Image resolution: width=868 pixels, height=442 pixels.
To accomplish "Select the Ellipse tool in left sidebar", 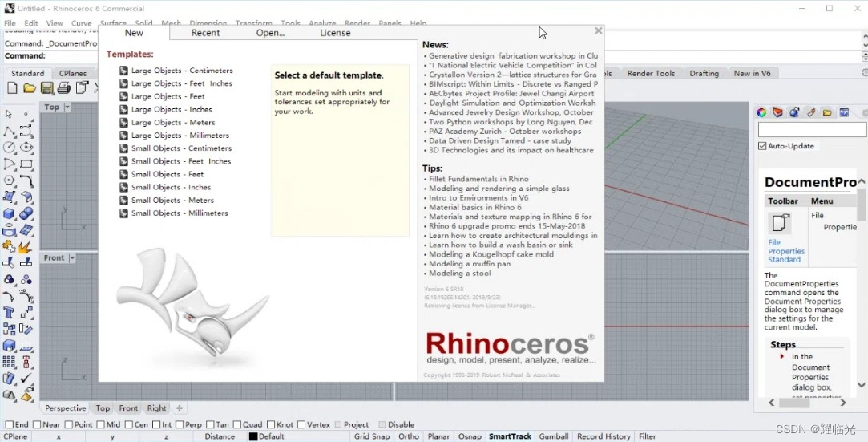I will click(26, 148).
